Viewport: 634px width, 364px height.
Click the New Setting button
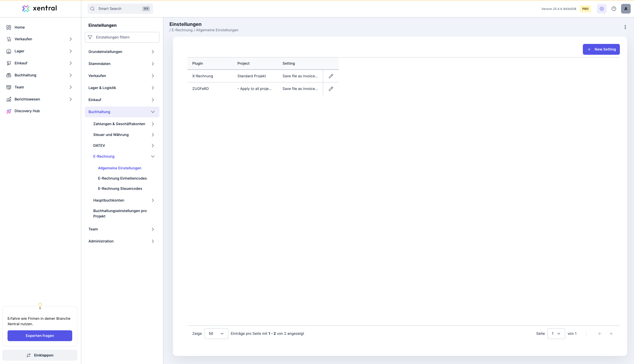tap(601, 49)
